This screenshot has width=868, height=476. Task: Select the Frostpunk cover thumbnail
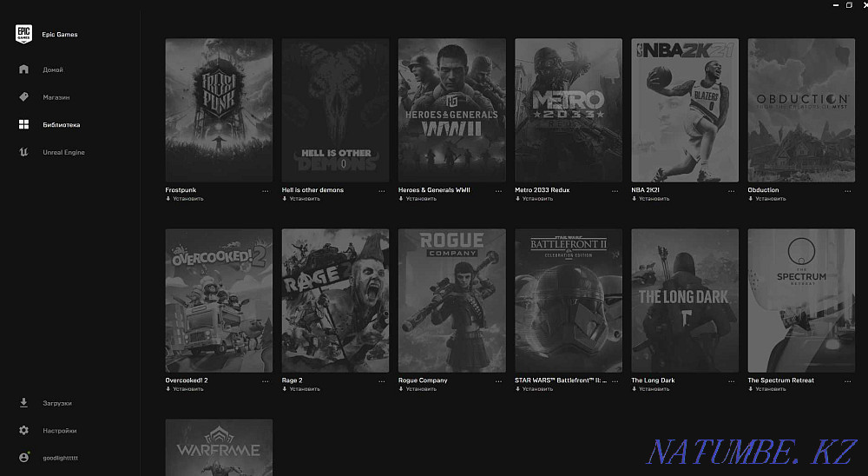219,110
